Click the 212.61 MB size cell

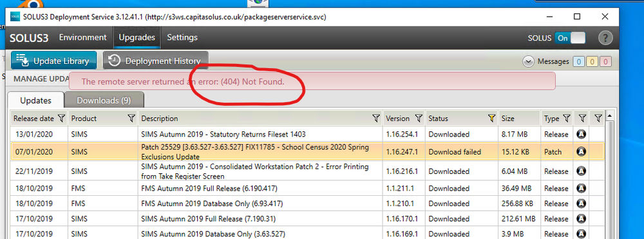pyautogui.click(x=518, y=219)
